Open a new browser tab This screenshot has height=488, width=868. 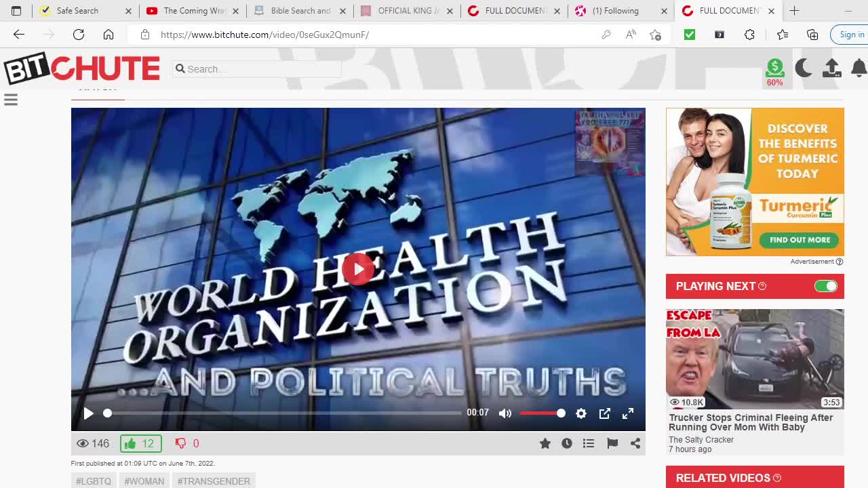pos(794,11)
